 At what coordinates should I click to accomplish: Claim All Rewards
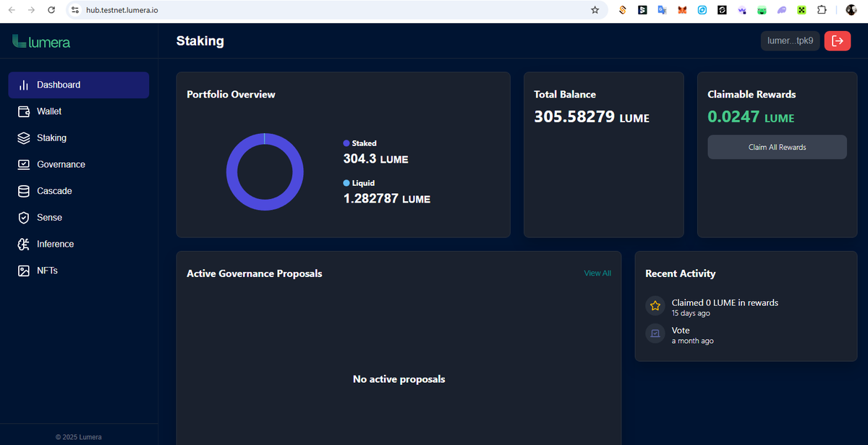click(777, 147)
